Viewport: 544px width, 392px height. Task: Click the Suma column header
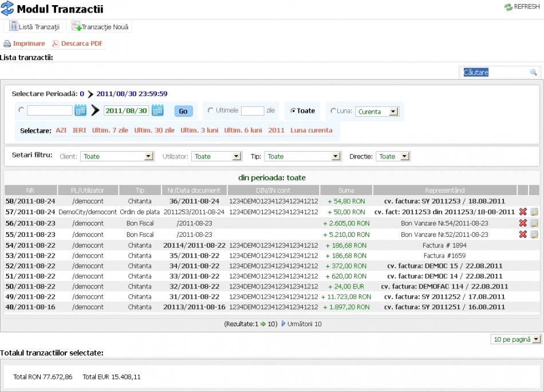click(x=346, y=191)
